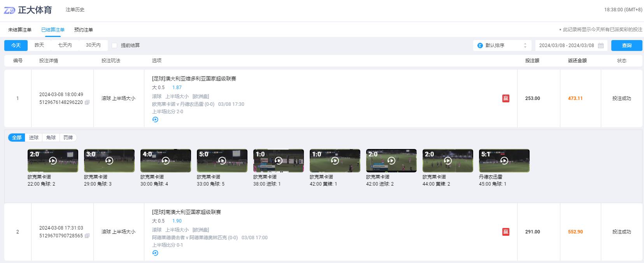This screenshot has width=644, height=263.
Task: Switch to the 未结算注单 tab
Action: click(20, 30)
